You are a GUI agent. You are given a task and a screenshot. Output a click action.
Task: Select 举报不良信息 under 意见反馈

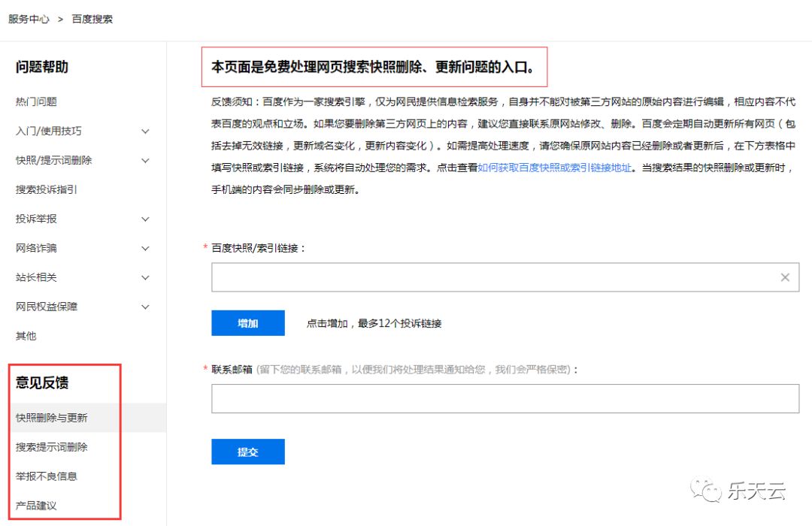click(x=45, y=476)
